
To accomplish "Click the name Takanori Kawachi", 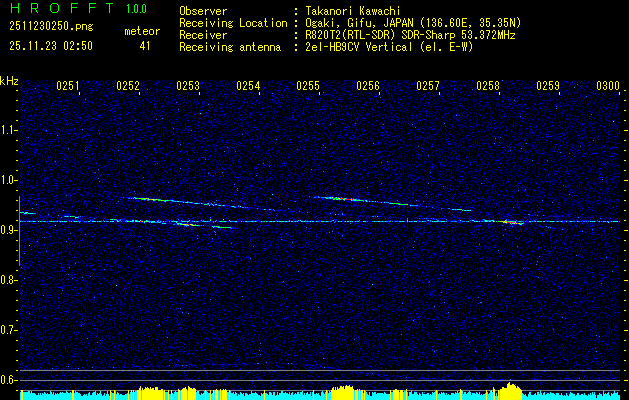I will [352, 11].
